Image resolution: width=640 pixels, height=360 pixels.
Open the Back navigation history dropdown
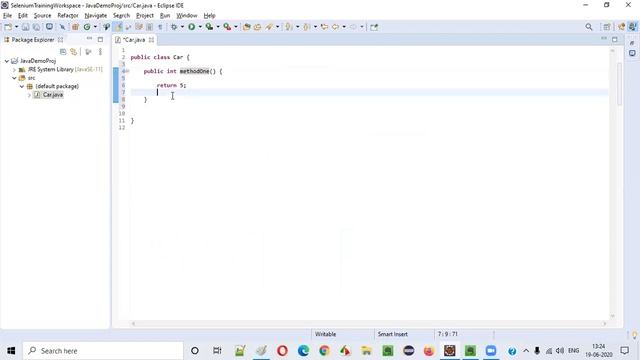click(x=344, y=27)
